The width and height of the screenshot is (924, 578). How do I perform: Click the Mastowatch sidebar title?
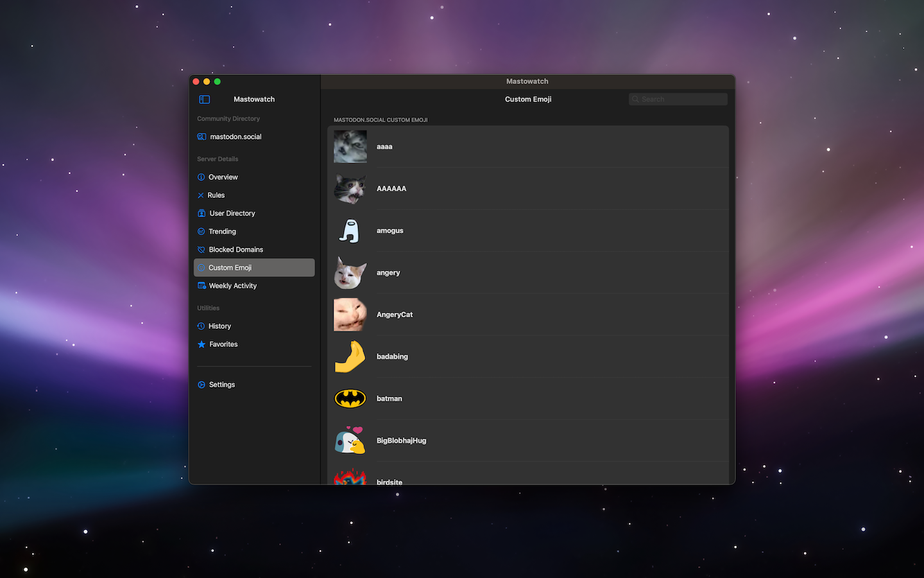click(254, 100)
